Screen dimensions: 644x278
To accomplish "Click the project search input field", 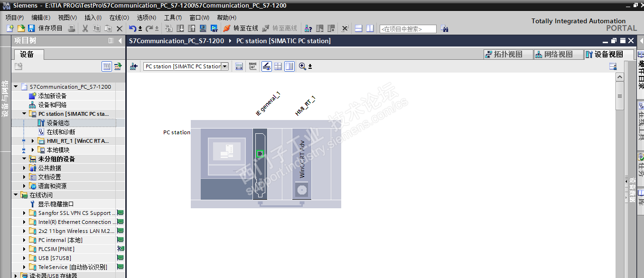I will [x=408, y=29].
